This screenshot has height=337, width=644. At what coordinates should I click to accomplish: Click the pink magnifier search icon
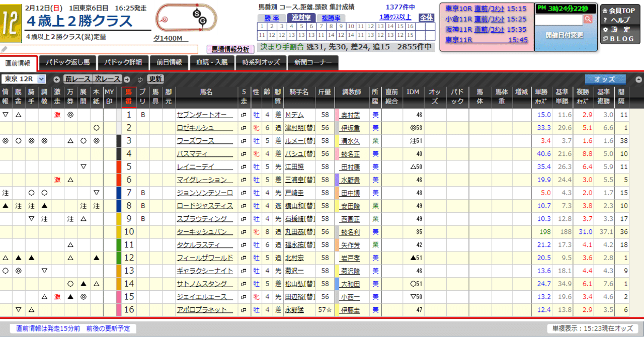tap(588, 19)
